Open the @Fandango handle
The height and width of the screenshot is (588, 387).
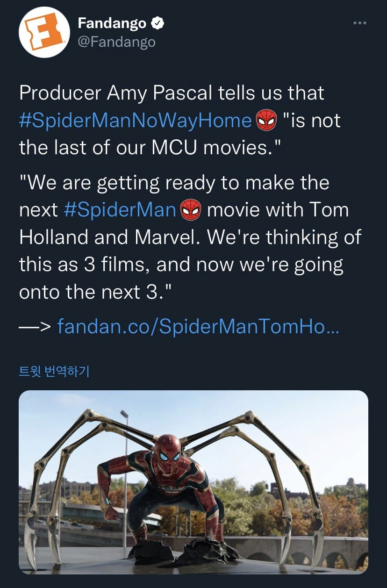tap(116, 42)
